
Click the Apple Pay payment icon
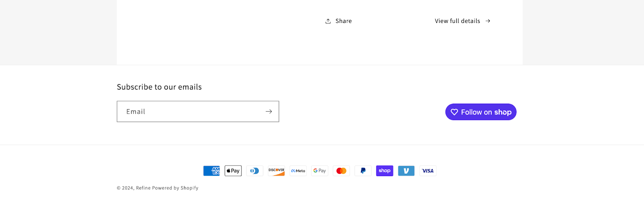coord(233,171)
